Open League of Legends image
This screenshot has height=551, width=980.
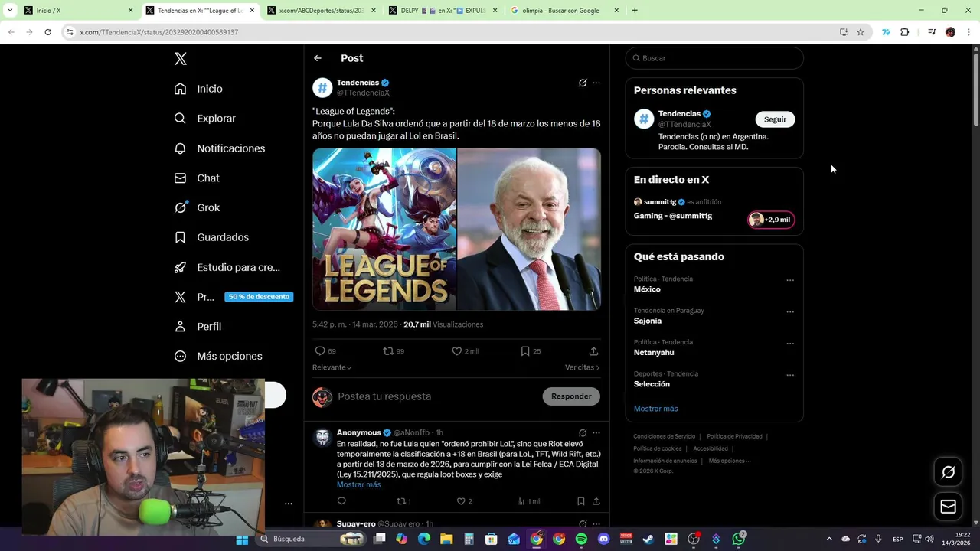(x=384, y=230)
